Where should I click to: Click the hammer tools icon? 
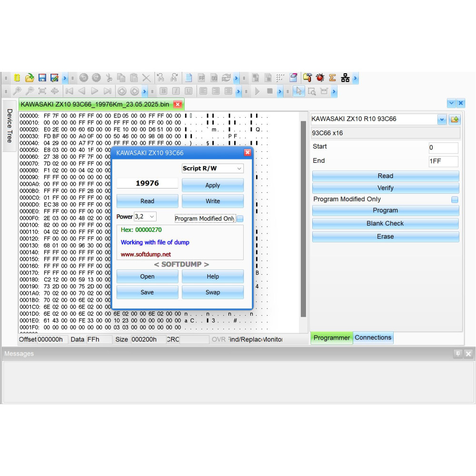pyautogui.click(x=307, y=78)
